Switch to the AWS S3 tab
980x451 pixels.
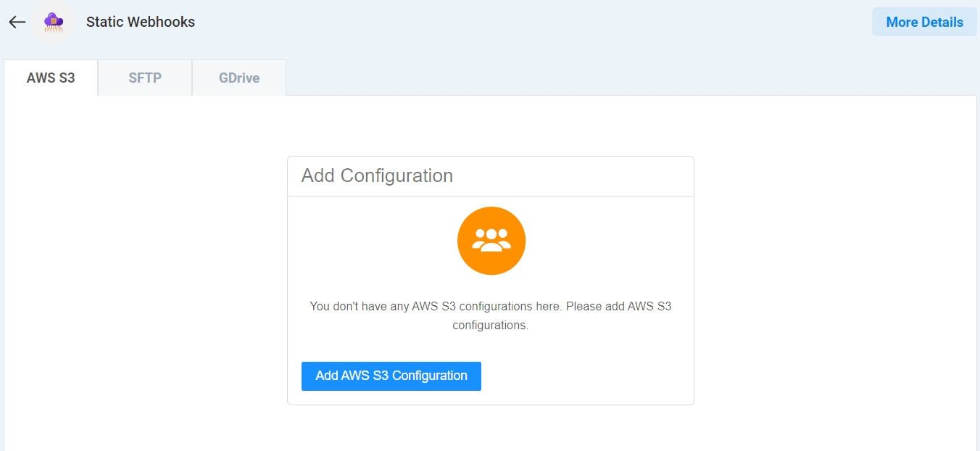click(51, 78)
